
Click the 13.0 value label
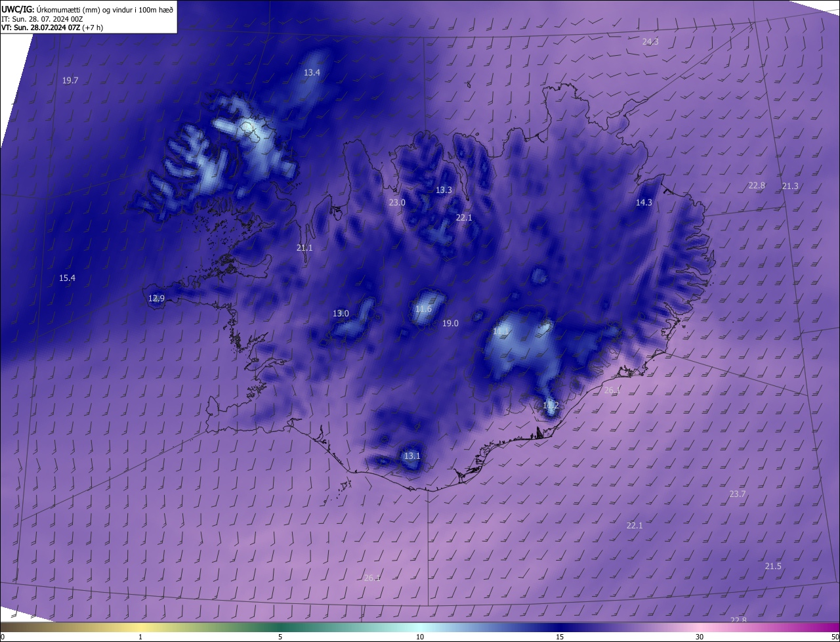click(341, 313)
